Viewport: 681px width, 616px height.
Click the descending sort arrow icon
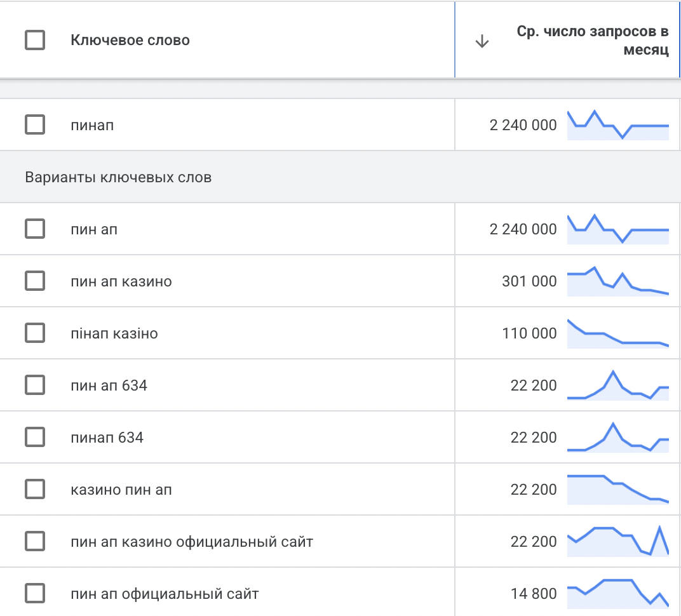[482, 42]
